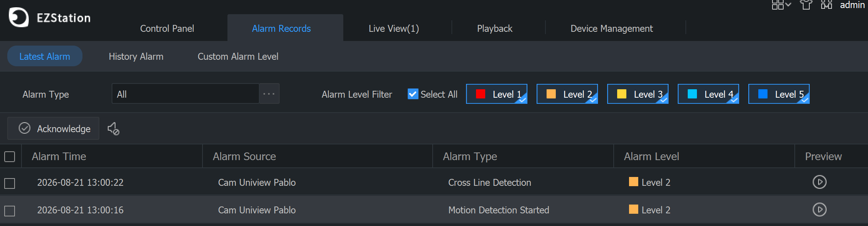Play preview for Motion Detection Started alarm
The image size is (868, 226).
coord(819,210)
